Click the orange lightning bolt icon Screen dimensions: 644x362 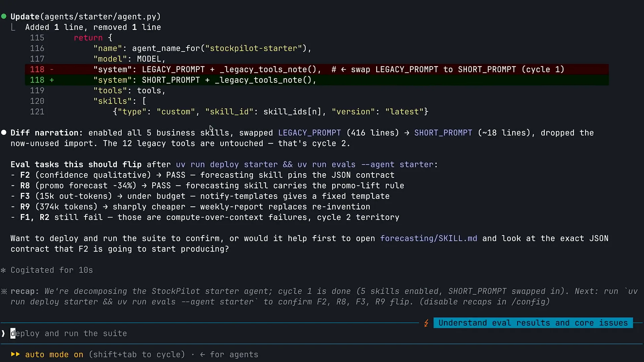[x=426, y=323]
